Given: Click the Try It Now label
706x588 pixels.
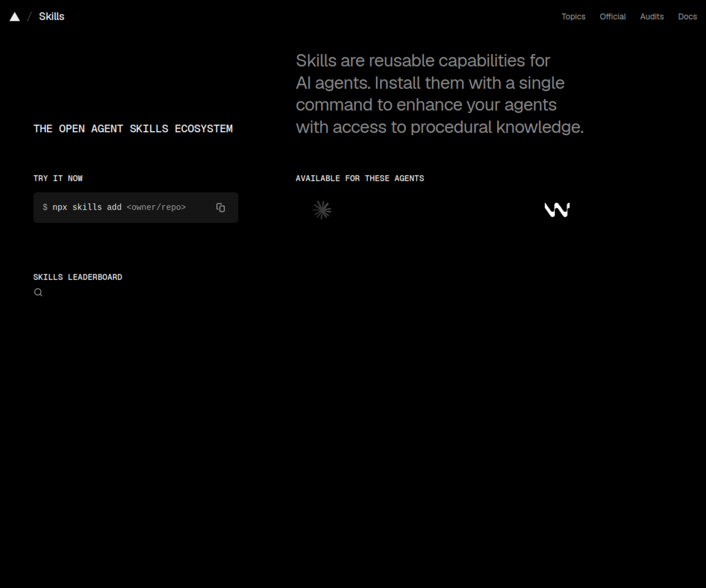Looking at the screenshot, I should coord(58,178).
